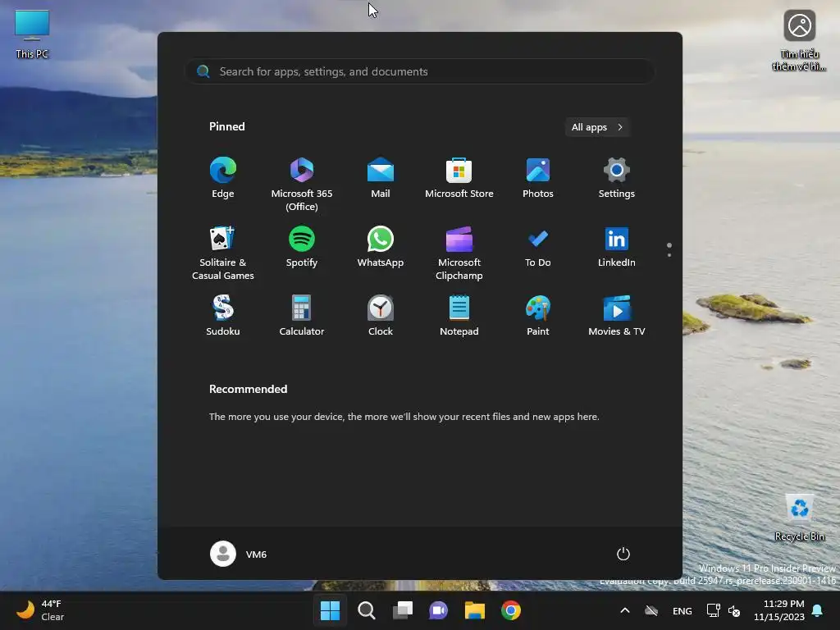Open the Chat video camera taskbar icon
Image resolution: width=840 pixels, height=630 pixels.
coord(438,610)
